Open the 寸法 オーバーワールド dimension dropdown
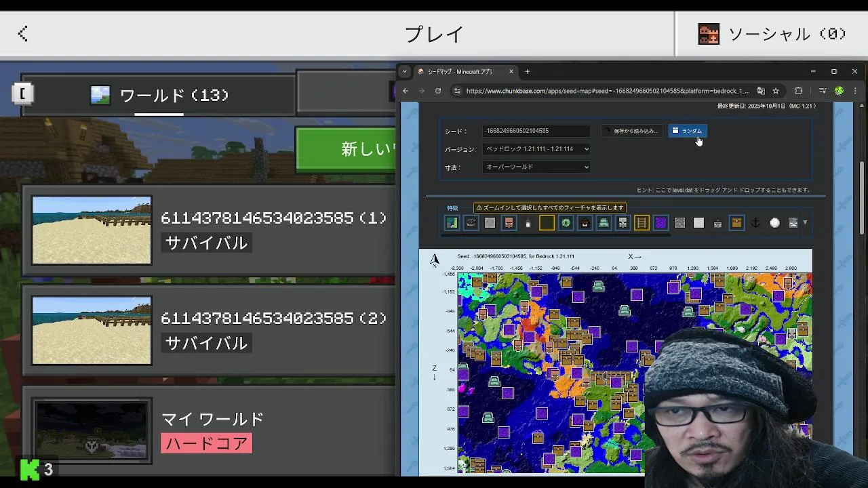The height and width of the screenshot is (488, 868). click(x=536, y=167)
